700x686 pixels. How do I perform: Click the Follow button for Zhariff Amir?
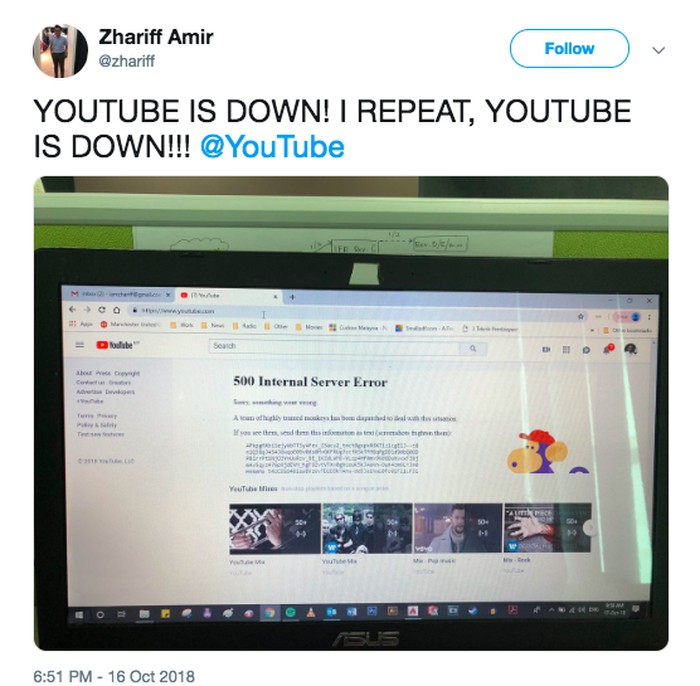(x=569, y=48)
